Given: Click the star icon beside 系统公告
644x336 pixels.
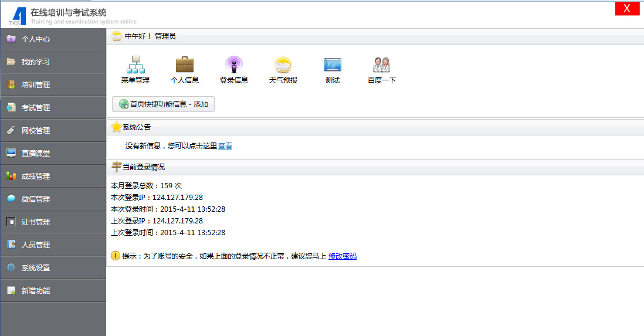Looking at the screenshot, I should pos(117,127).
